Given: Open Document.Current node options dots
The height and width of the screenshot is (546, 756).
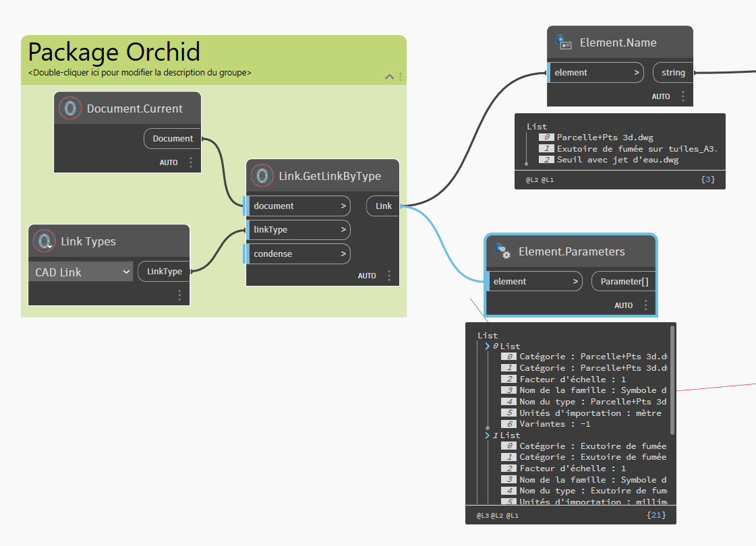Looking at the screenshot, I should click(x=191, y=162).
